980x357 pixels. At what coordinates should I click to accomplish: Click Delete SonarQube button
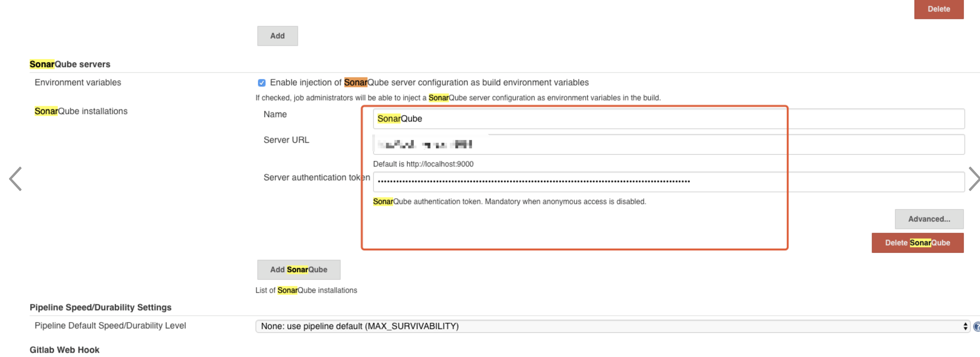pyautogui.click(x=917, y=242)
